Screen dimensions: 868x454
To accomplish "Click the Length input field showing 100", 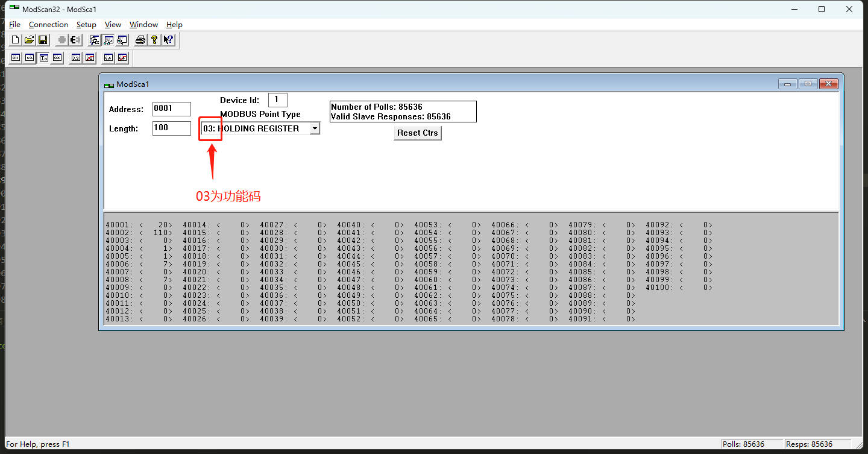I will (x=172, y=128).
